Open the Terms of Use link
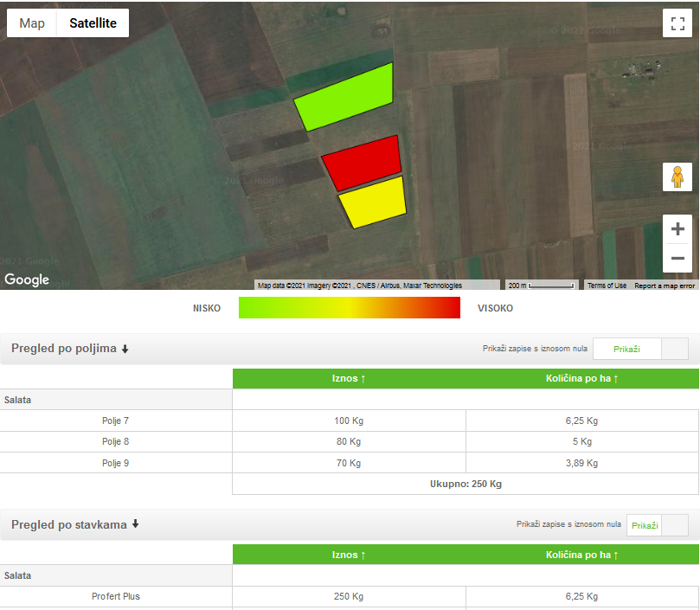This screenshot has height=610, width=700. click(x=607, y=286)
